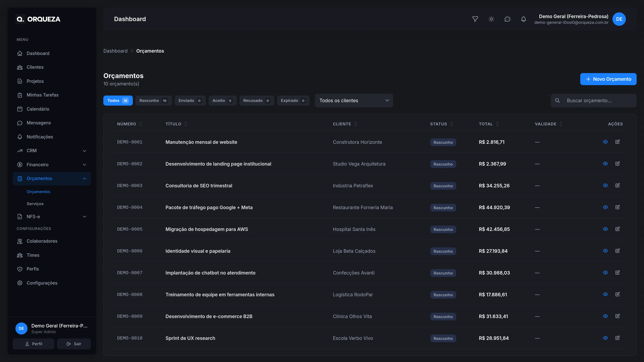
Task: Expand the NFS-e sidebar section
Action: tap(52, 217)
